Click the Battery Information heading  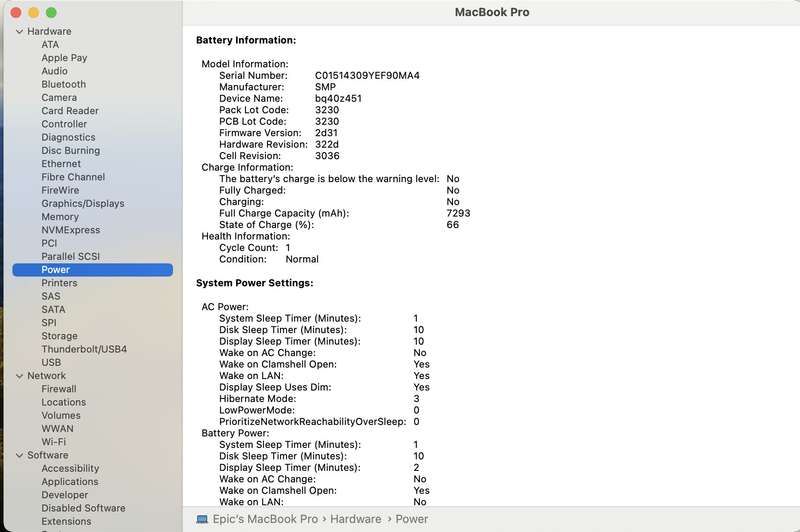(x=246, y=41)
